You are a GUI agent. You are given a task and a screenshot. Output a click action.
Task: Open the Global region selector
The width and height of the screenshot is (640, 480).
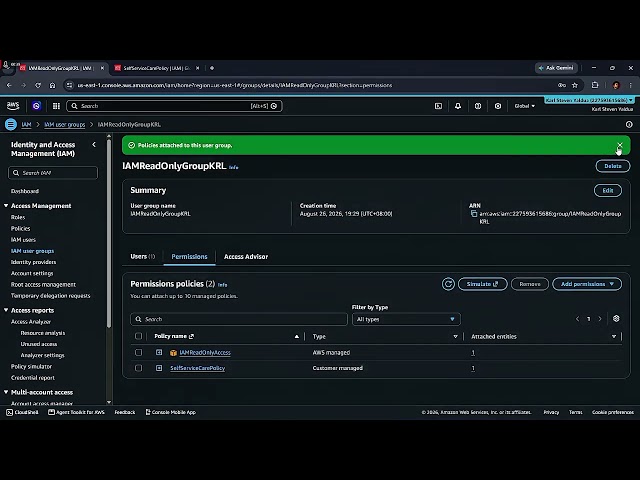pos(524,106)
